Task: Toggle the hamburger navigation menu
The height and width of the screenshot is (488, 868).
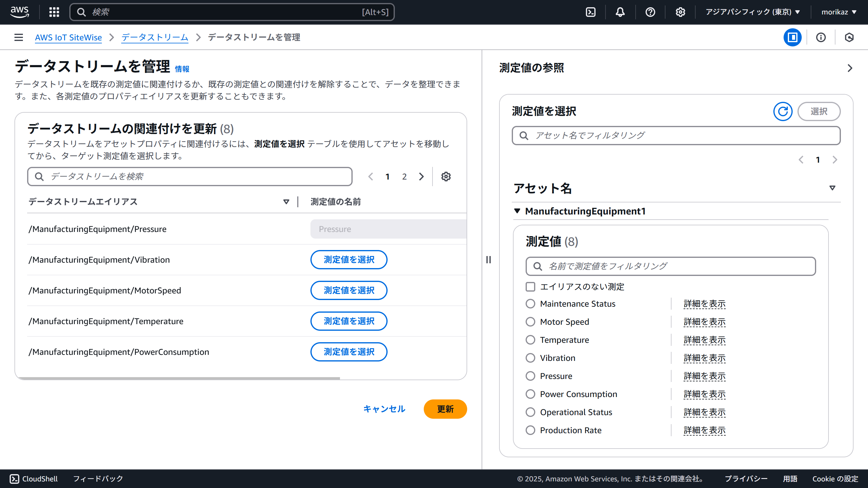Action: [19, 37]
